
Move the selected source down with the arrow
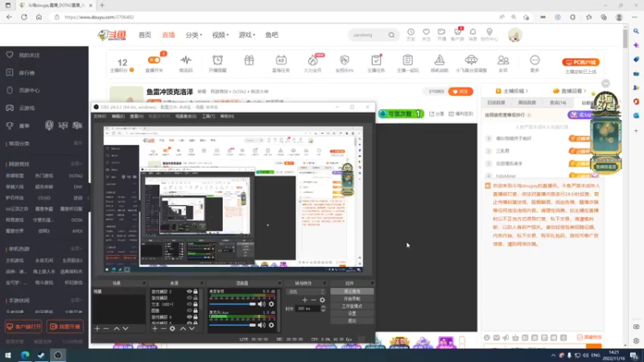[192, 328]
